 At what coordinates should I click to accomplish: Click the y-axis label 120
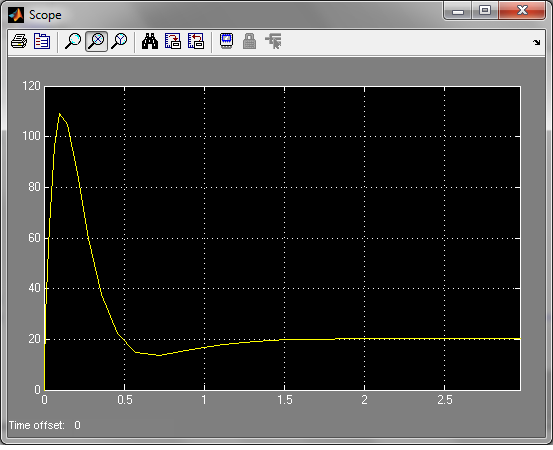coord(31,86)
